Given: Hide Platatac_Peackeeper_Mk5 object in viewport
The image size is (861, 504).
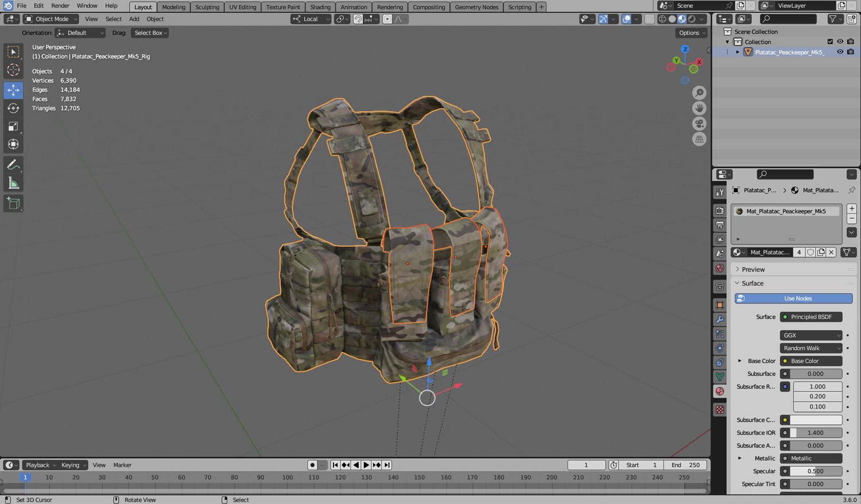Looking at the screenshot, I should [x=840, y=52].
